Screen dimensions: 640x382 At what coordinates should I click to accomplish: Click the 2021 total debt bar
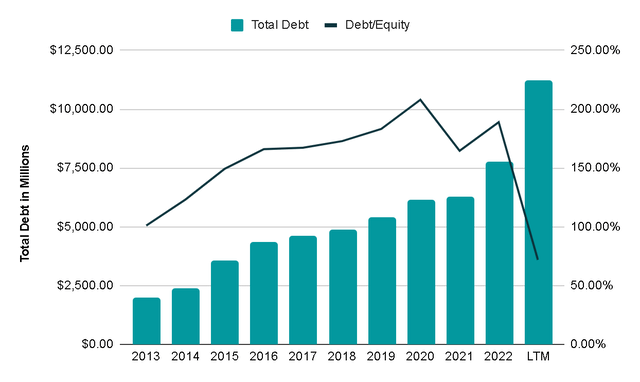click(x=460, y=271)
